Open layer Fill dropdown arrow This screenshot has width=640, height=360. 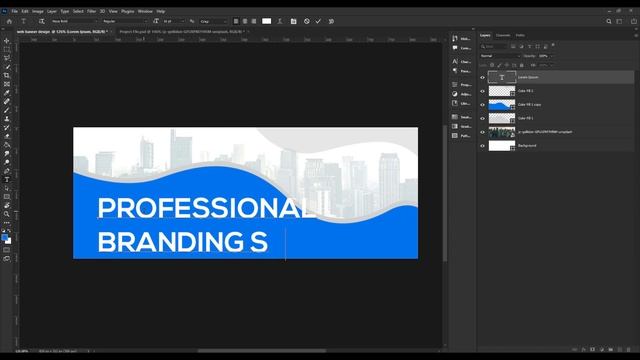click(551, 65)
